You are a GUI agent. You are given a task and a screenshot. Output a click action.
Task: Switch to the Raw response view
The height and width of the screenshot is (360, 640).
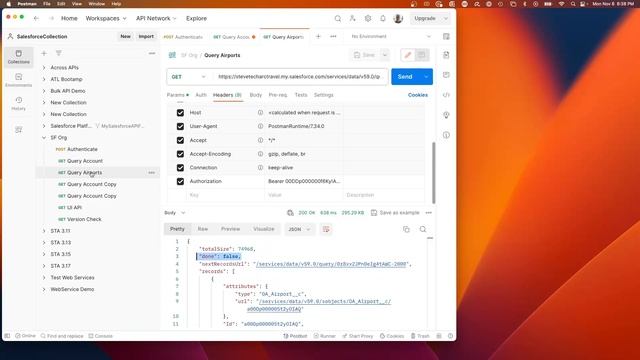[203, 229]
